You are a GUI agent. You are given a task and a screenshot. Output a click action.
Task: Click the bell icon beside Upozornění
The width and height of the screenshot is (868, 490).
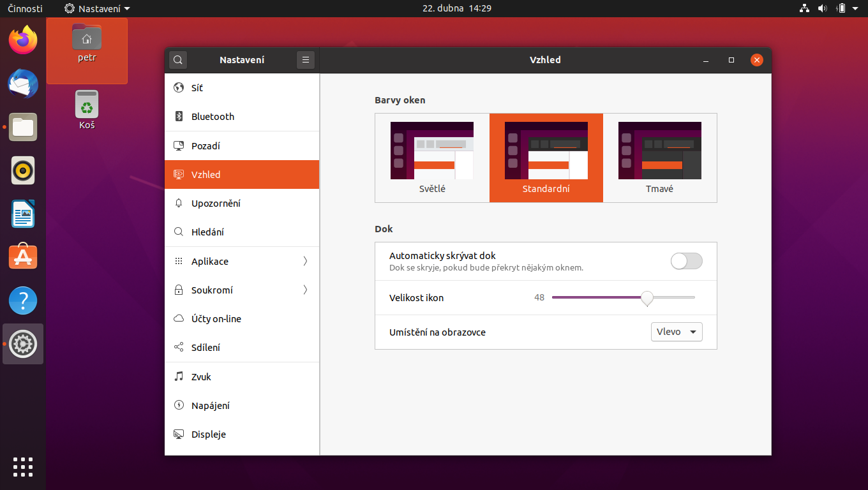pyautogui.click(x=179, y=204)
